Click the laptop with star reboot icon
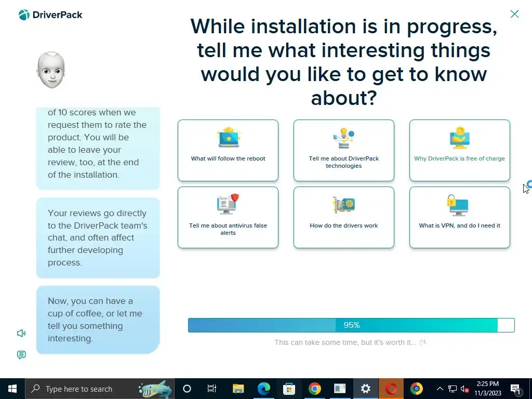 [x=229, y=137]
